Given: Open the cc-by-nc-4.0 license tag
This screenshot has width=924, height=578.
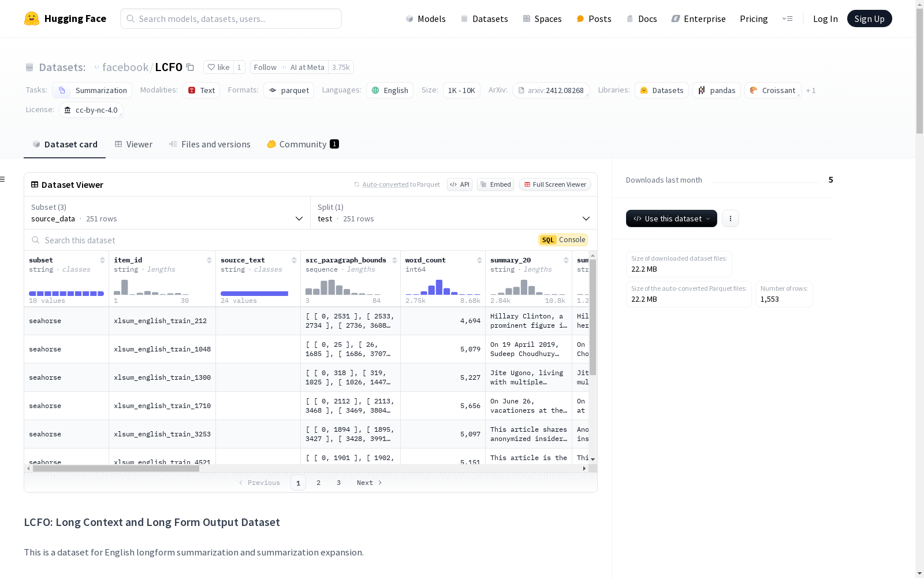Looking at the screenshot, I should (x=91, y=110).
